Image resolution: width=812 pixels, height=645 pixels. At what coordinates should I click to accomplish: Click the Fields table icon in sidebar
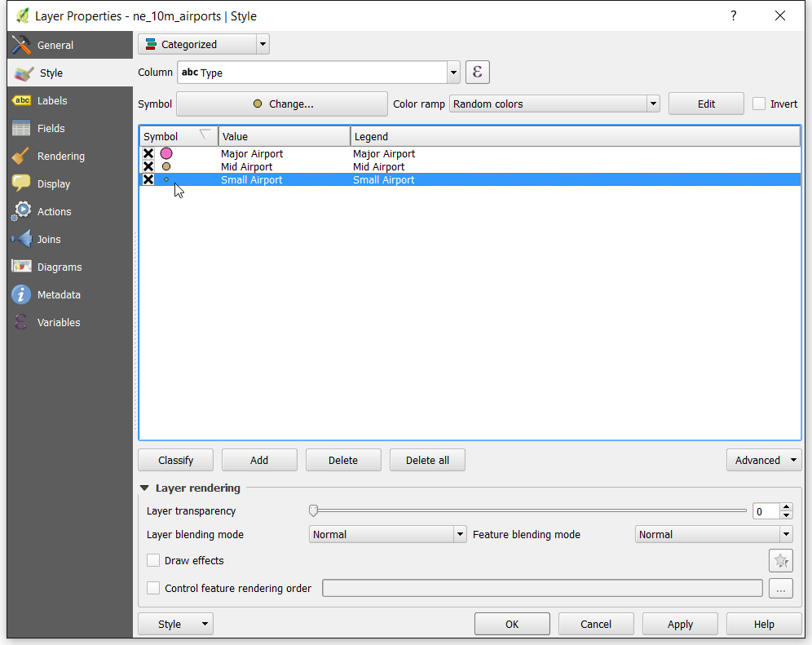click(x=21, y=128)
